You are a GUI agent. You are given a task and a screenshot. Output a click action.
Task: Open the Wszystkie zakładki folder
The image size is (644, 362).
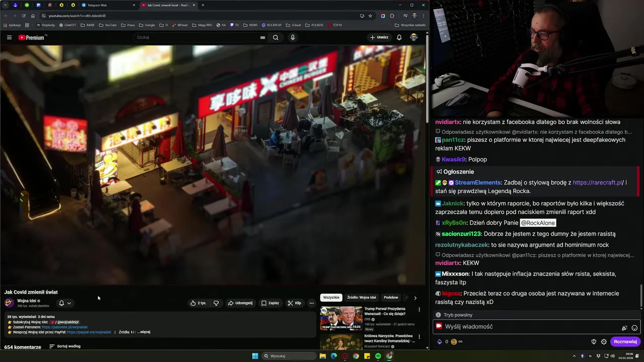tap(411, 25)
